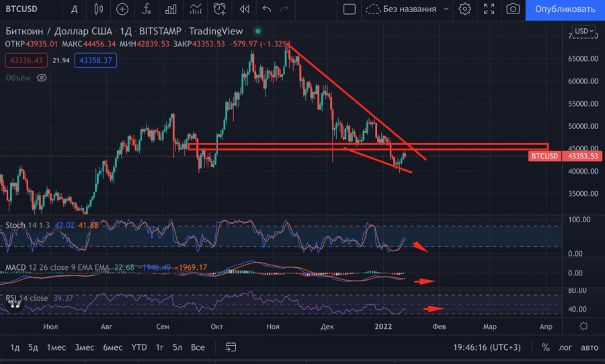Set time range to 5л
This screenshot has height=364, width=605.
click(177, 347)
